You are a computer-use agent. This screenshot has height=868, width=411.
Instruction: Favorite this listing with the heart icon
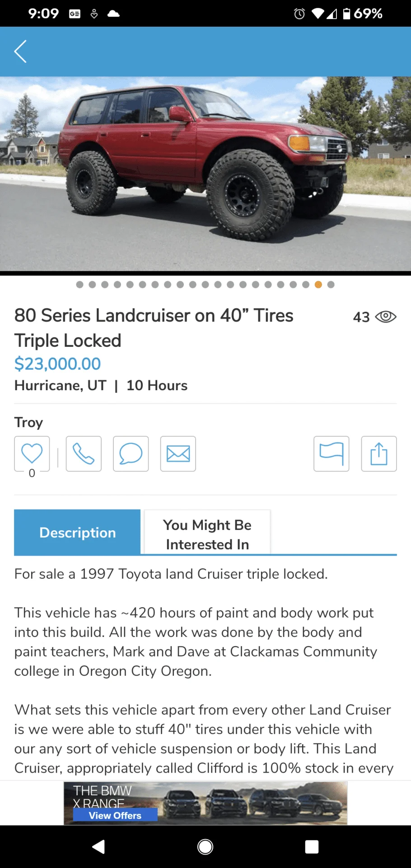(32, 453)
